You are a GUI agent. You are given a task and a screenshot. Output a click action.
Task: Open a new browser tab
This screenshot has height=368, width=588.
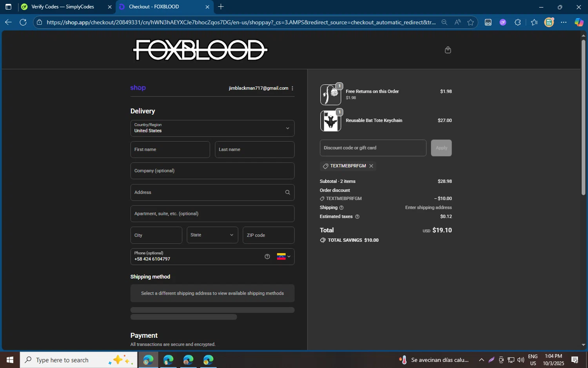221,7
